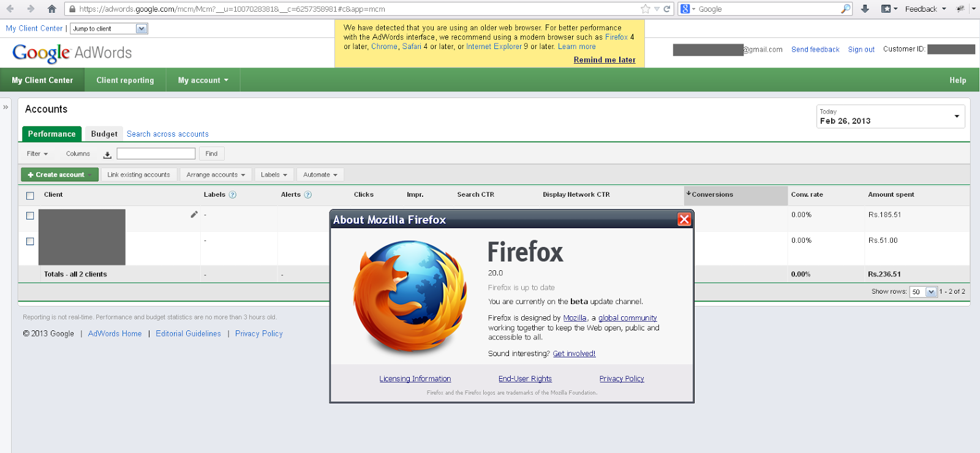
Task: Expand the Create account button menu
Action: (60, 175)
